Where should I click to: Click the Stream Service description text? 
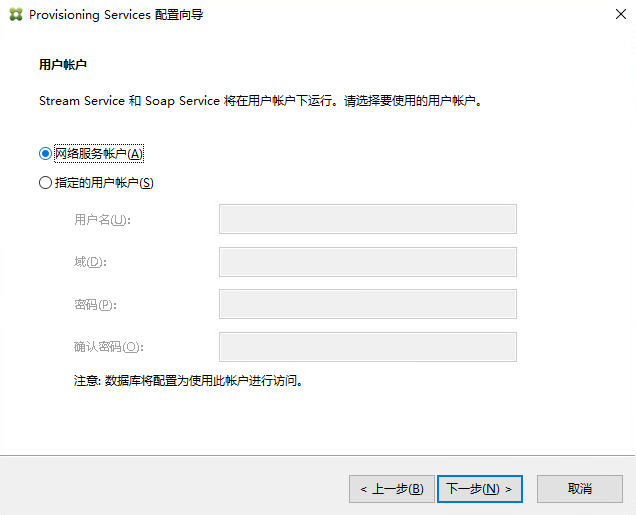260,101
